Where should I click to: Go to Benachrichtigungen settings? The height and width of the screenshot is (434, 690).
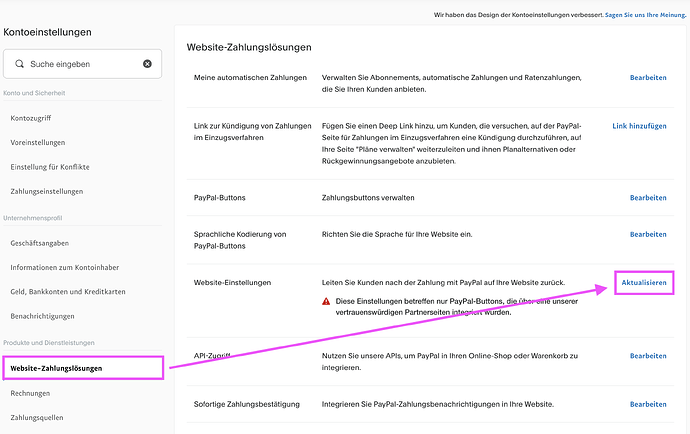(42, 316)
